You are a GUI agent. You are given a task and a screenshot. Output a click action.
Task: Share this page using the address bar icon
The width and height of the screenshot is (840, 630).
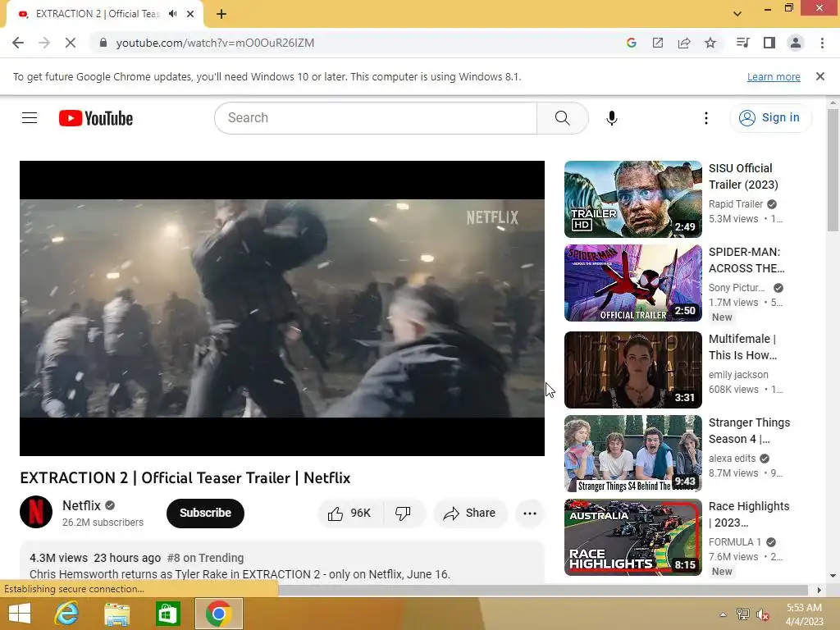coord(684,43)
